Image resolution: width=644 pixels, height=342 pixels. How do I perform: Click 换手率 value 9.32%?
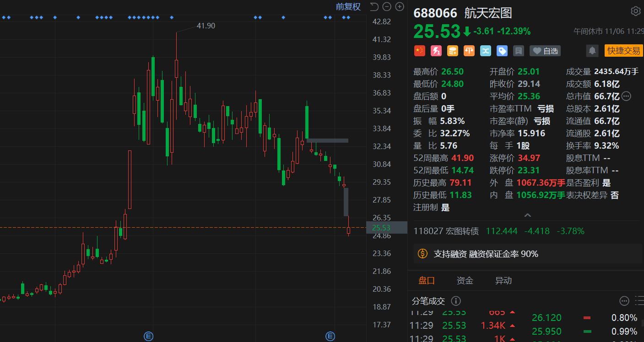606,145
